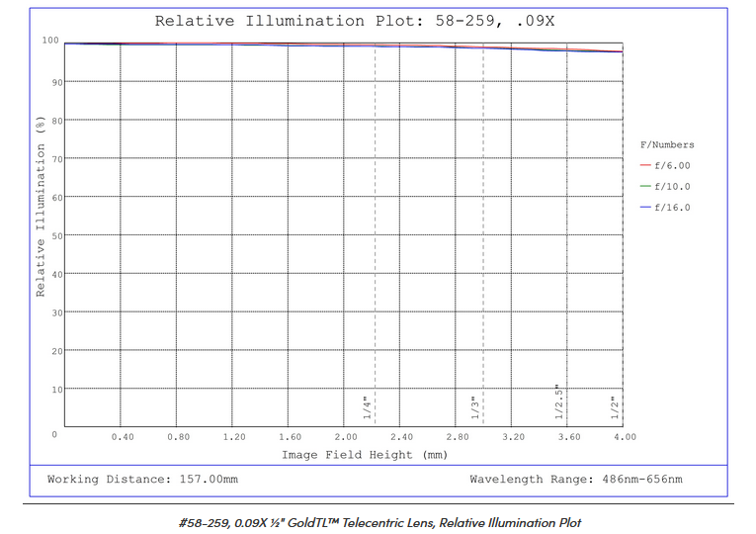This screenshot has width=756, height=534.
Task: Click the Wavelength Range: 486nm-656nm text
Action: point(575,480)
